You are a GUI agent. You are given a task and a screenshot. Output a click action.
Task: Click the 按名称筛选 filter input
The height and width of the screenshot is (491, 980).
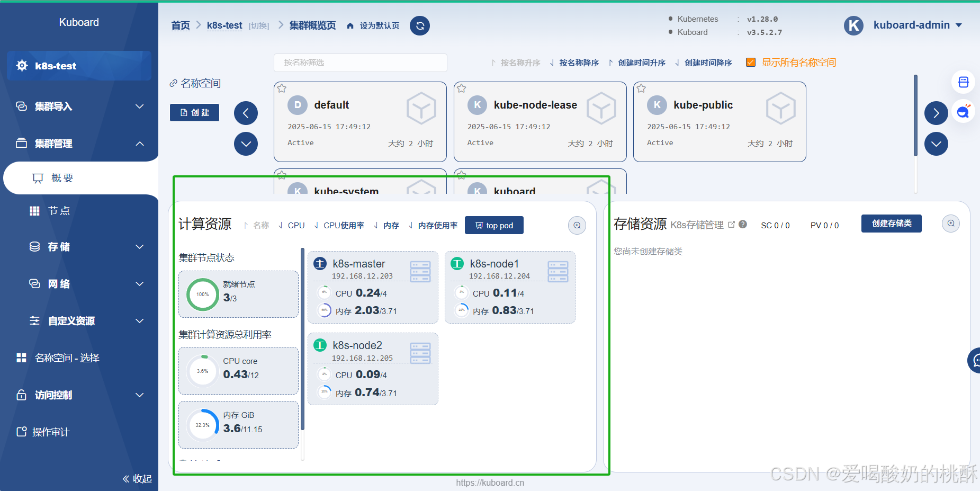click(361, 63)
